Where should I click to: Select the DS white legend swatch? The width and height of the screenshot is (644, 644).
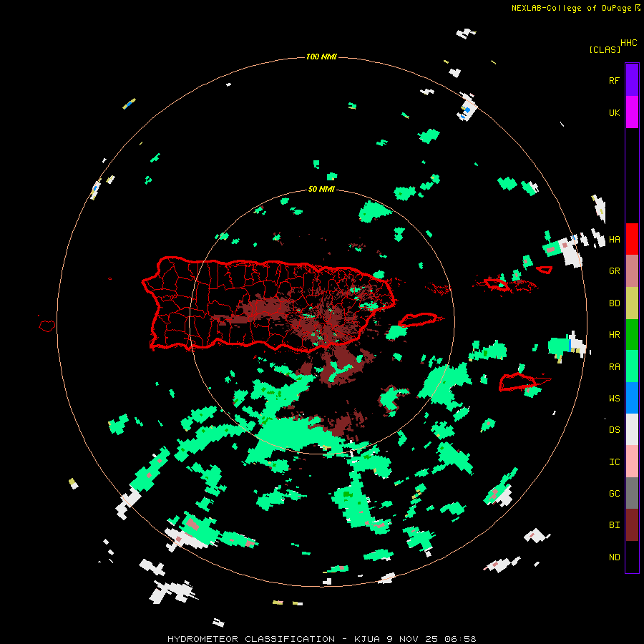pyautogui.click(x=632, y=429)
